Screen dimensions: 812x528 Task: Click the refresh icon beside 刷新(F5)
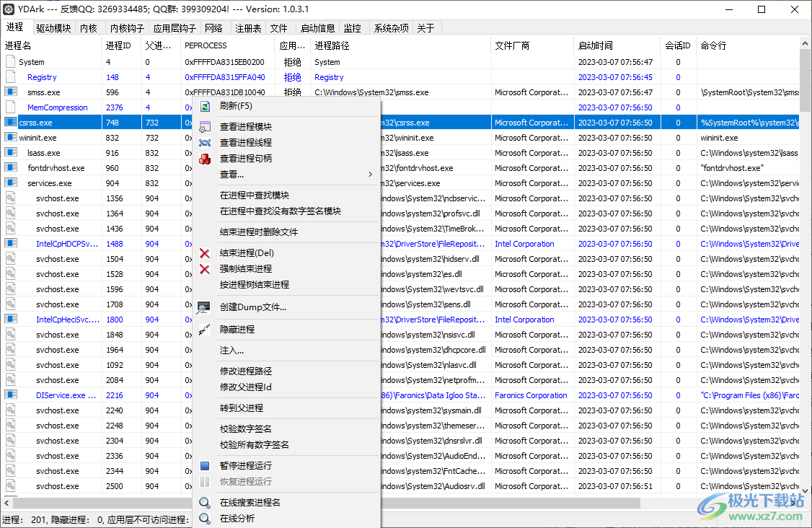pos(205,106)
